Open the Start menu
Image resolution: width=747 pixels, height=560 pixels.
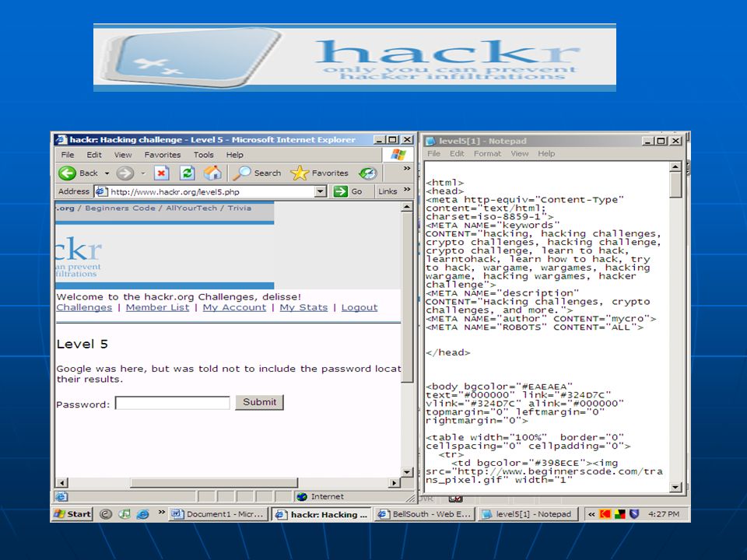click(x=72, y=514)
